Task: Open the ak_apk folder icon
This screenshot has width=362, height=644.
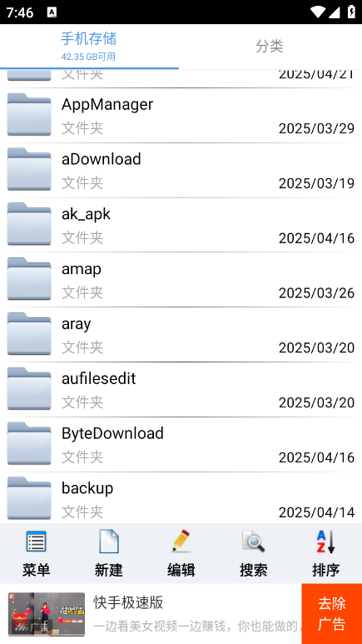Action: [29, 224]
